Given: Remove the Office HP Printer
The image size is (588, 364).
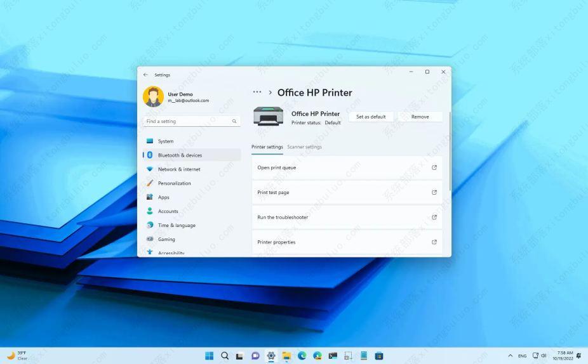Looking at the screenshot, I should click(420, 117).
